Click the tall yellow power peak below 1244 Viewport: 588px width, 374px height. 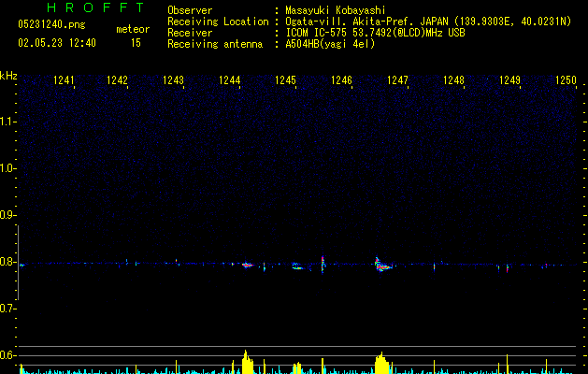[247, 362]
